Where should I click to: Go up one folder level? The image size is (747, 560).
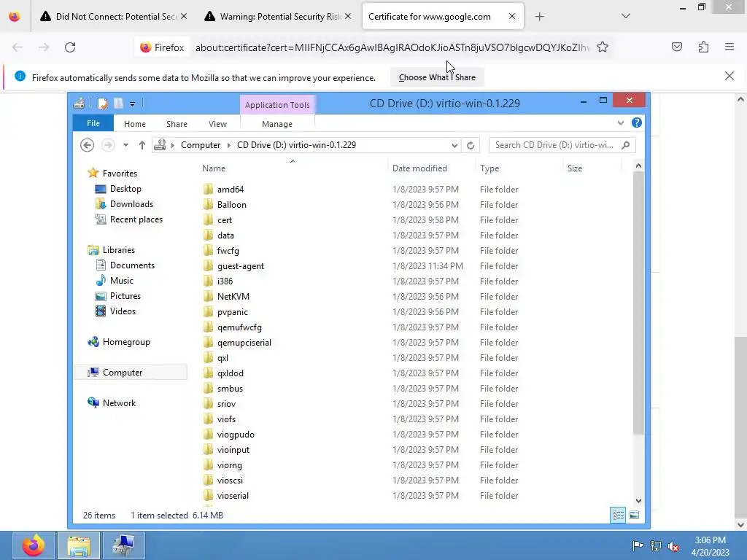pyautogui.click(x=142, y=145)
